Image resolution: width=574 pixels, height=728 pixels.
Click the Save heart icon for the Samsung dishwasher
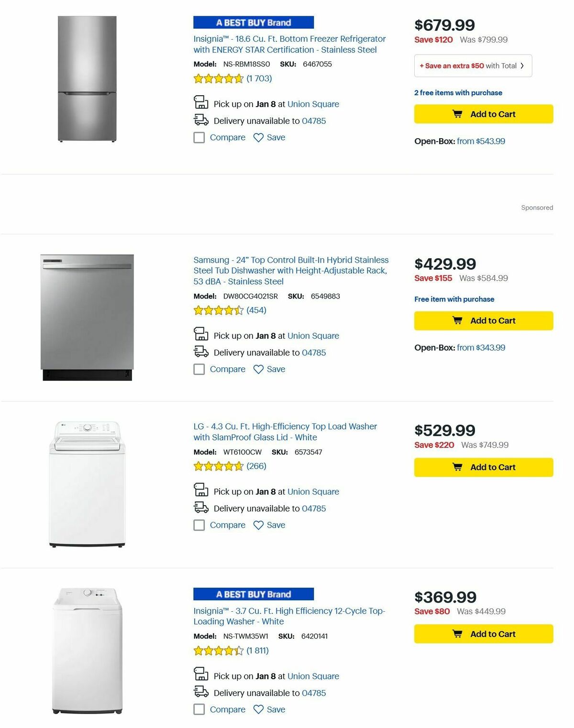pyautogui.click(x=258, y=369)
